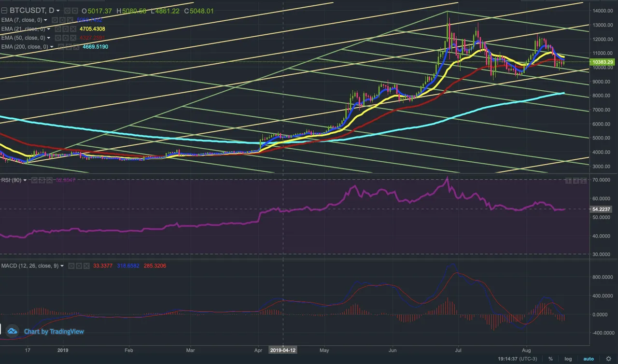Collapse the legend next to BTCUSDT, D

[x=4, y=10]
